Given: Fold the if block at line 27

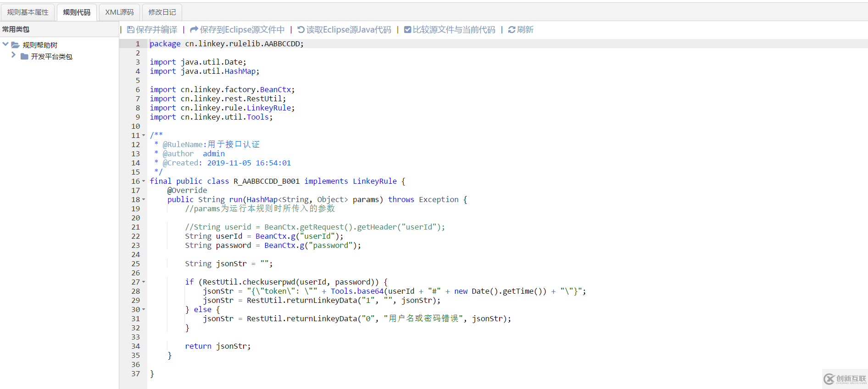Looking at the screenshot, I should coord(144,282).
